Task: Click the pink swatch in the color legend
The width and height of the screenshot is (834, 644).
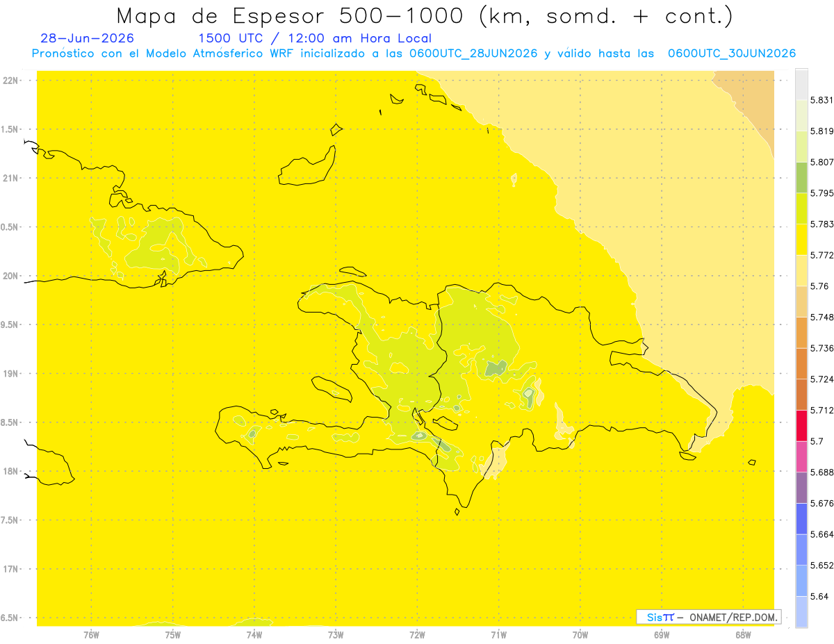Action: [801, 456]
